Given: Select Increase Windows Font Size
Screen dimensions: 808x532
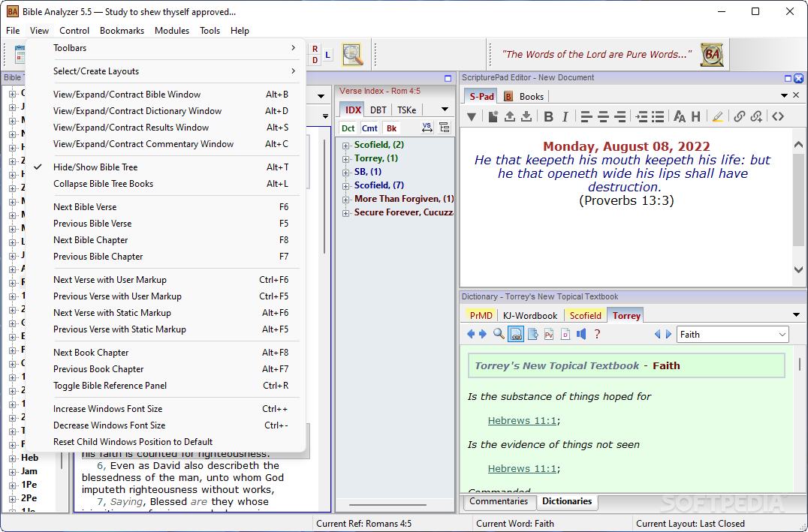Looking at the screenshot, I should (x=165, y=409).
